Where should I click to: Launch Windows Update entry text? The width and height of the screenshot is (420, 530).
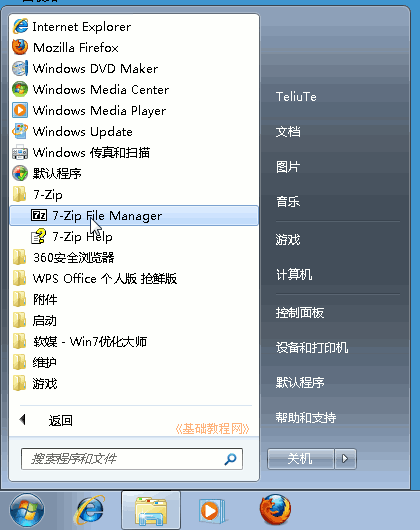coord(83,131)
